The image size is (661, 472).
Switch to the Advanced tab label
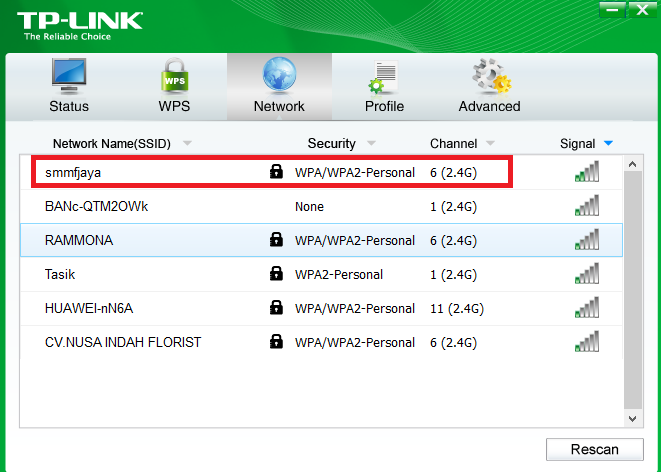coord(489,106)
